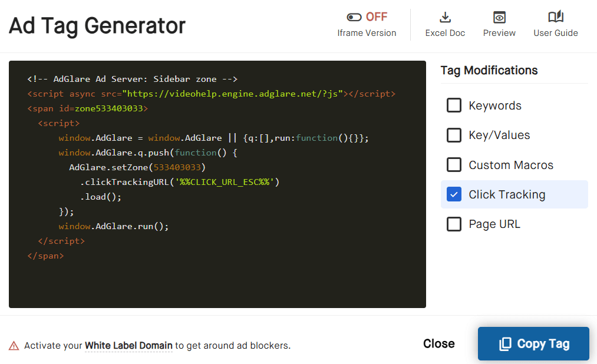Close the Ad Tag Generator dialog
The image size is (597, 364).
438,343
